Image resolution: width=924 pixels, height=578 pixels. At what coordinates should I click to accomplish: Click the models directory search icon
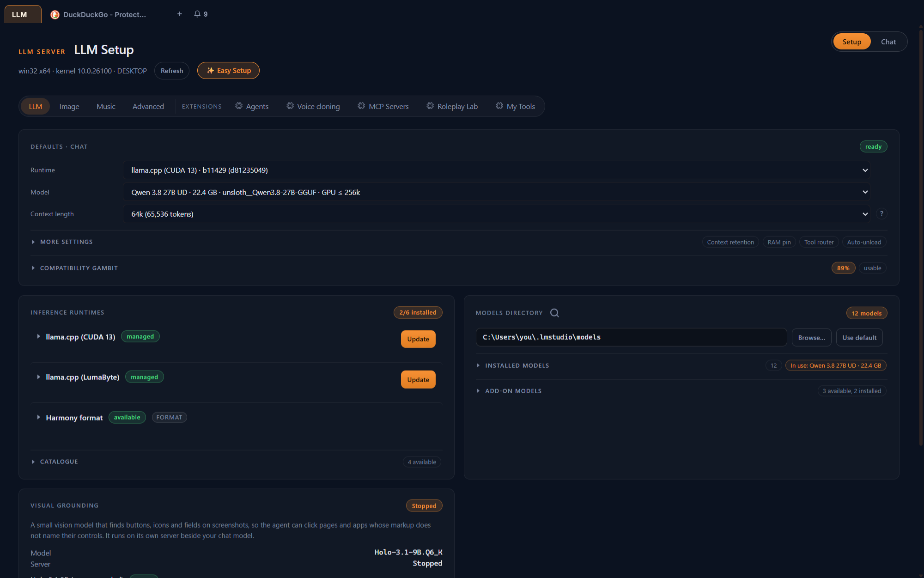[x=554, y=313]
